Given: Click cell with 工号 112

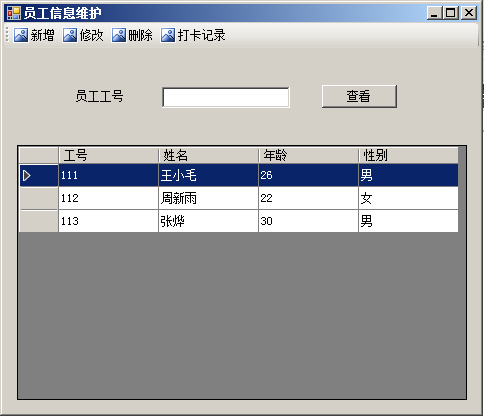Looking at the screenshot, I should tap(109, 198).
